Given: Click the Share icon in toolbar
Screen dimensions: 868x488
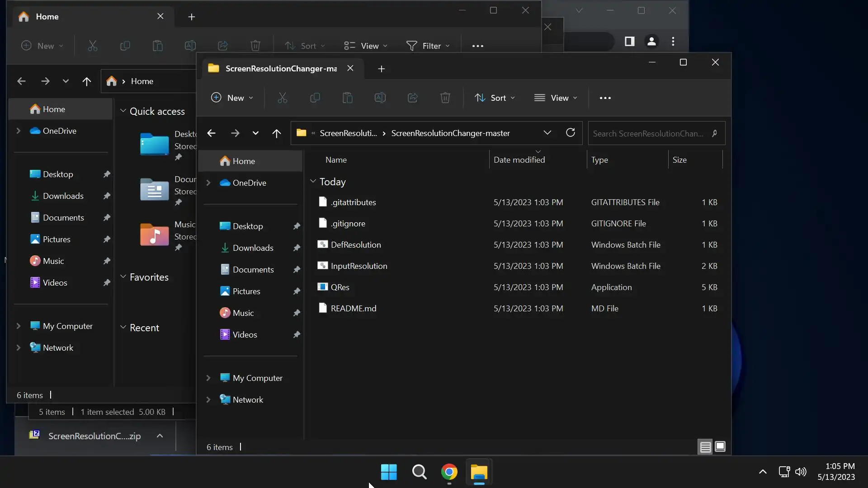Looking at the screenshot, I should click(412, 98).
